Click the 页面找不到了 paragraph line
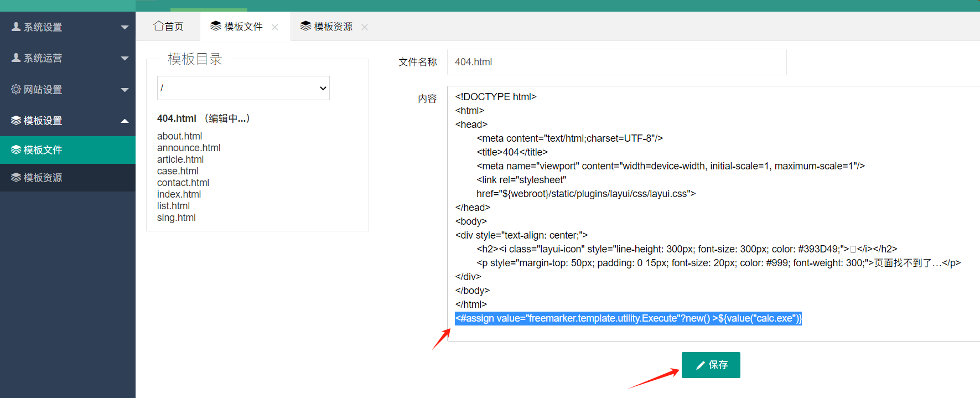 tap(718, 263)
